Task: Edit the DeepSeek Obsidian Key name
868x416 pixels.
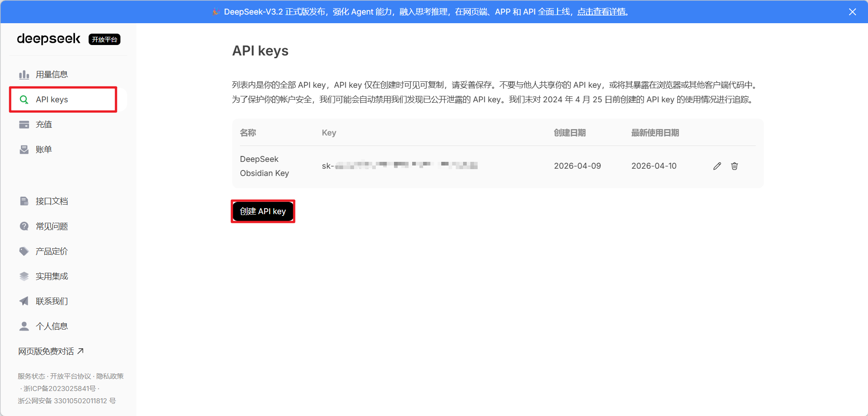Action: [x=717, y=166]
